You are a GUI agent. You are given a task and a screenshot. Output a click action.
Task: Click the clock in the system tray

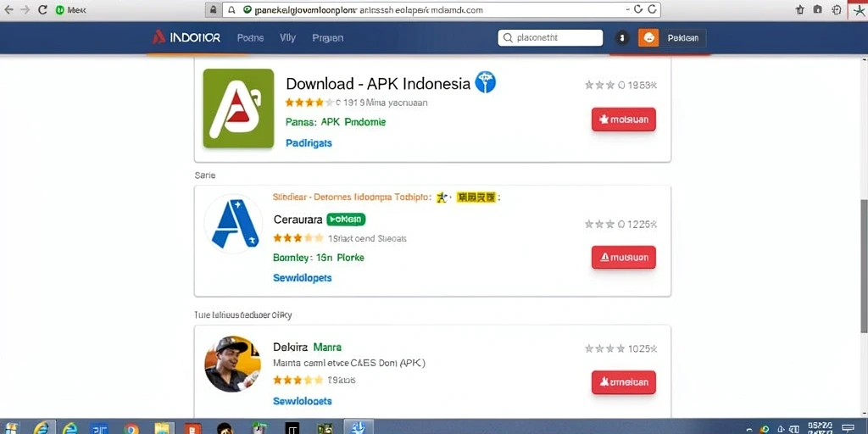(819, 427)
